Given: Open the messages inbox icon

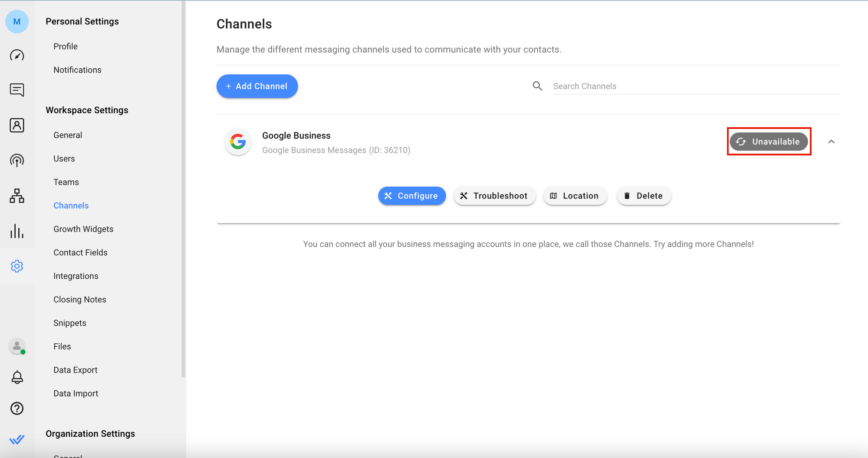Looking at the screenshot, I should coord(17,90).
